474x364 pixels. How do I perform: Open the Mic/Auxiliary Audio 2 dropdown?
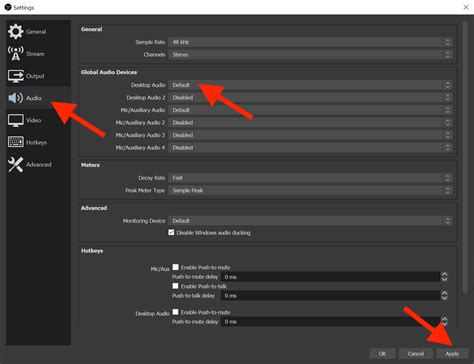click(310, 122)
